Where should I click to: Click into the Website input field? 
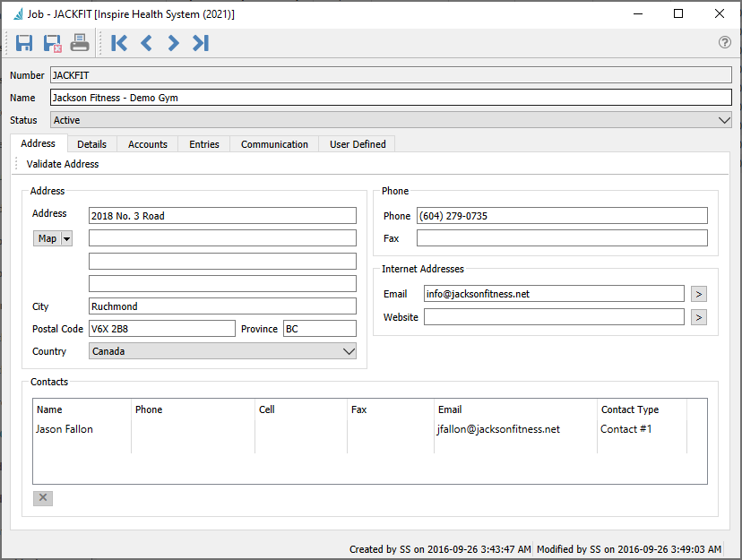(554, 317)
